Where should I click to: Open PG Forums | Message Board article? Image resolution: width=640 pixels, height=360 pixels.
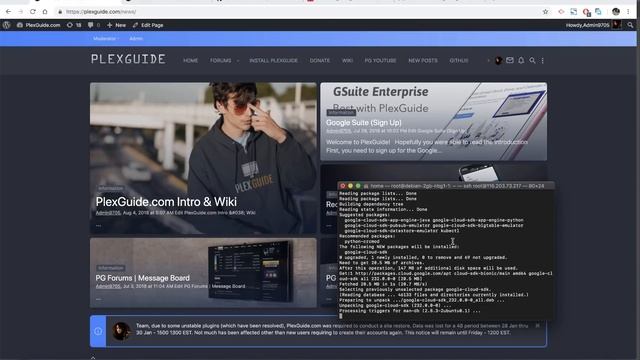(x=142, y=278)
